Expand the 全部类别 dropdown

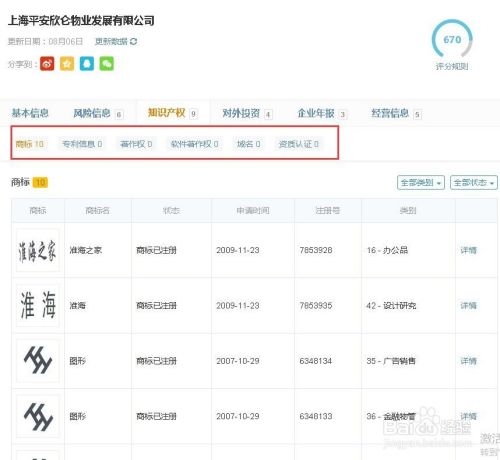tap(421, 183)
